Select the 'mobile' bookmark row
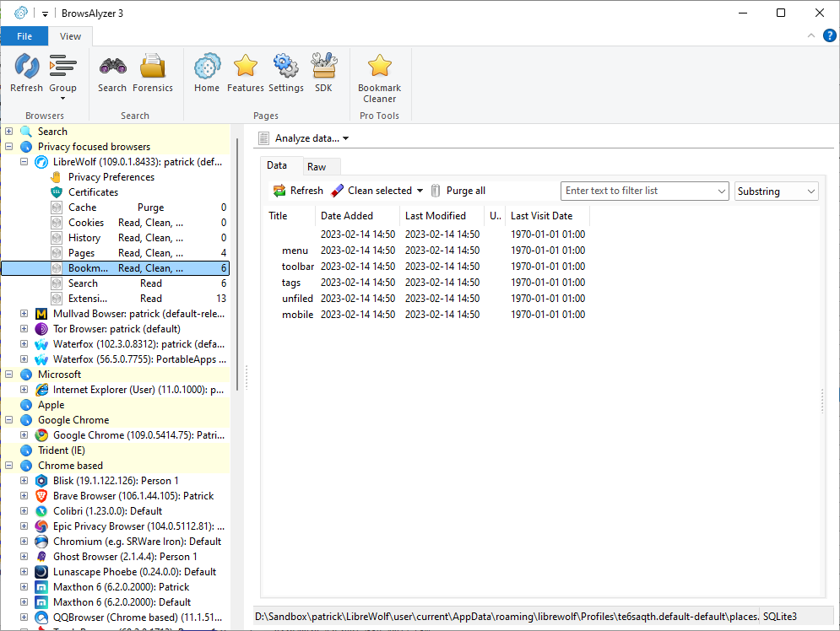The width and height of the screenshot is (840, 631). (x=426, y=315)
